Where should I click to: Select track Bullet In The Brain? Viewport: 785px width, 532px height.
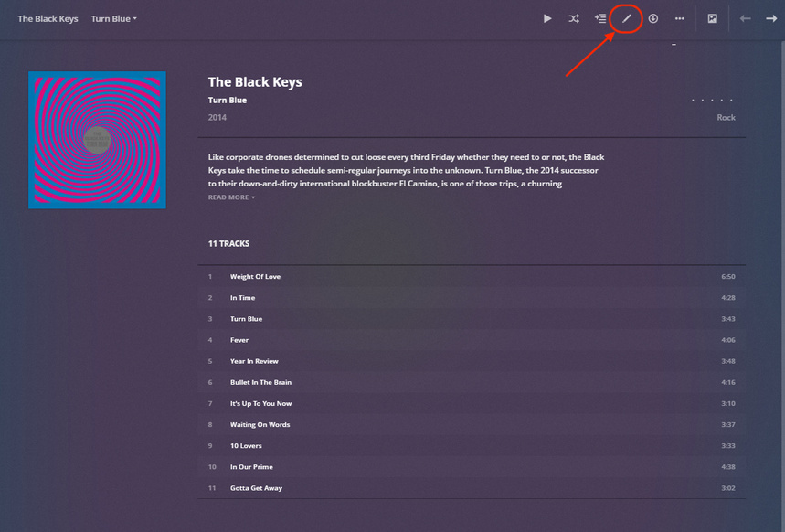pyautogui.click(x=260, y=382)
